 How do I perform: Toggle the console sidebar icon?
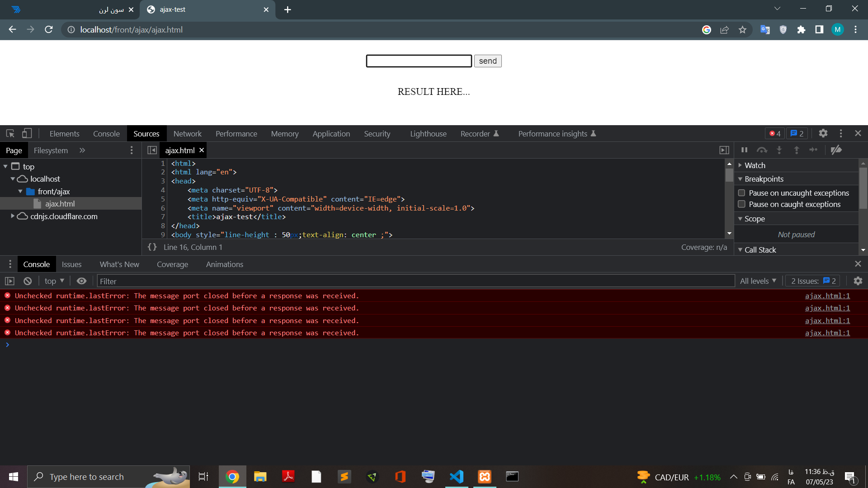click(9, 281)
